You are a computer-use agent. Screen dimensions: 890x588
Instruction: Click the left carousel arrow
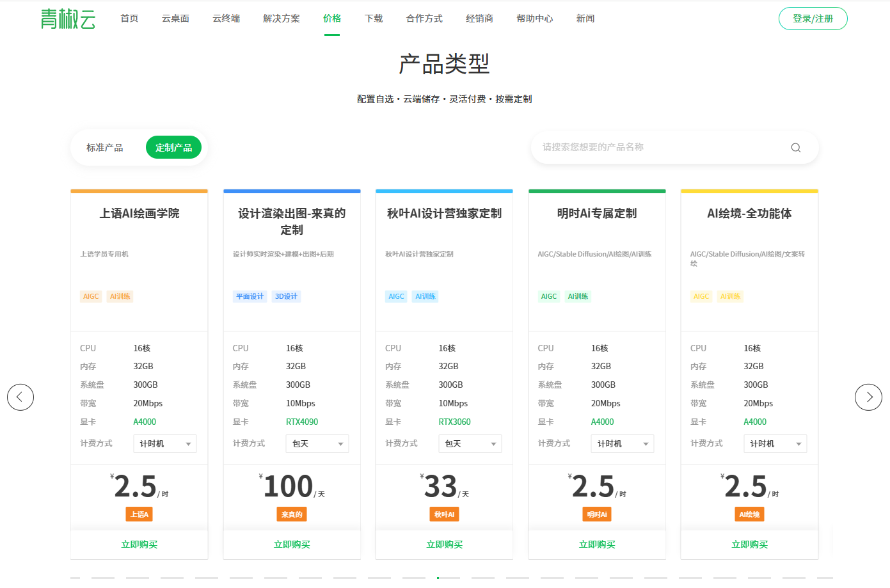click(x=20, y=397)
